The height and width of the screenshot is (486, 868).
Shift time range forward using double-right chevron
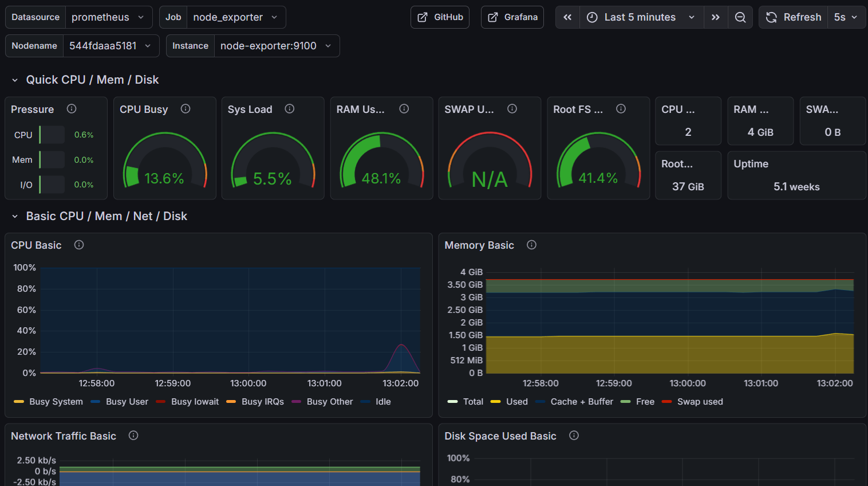coord(715,17)
